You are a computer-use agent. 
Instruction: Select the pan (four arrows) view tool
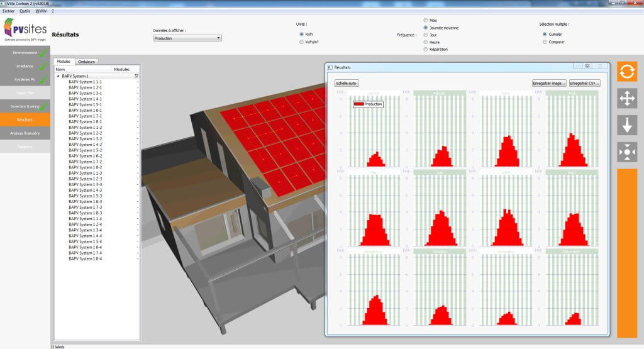pyautogui.click(x=627, y=98)
